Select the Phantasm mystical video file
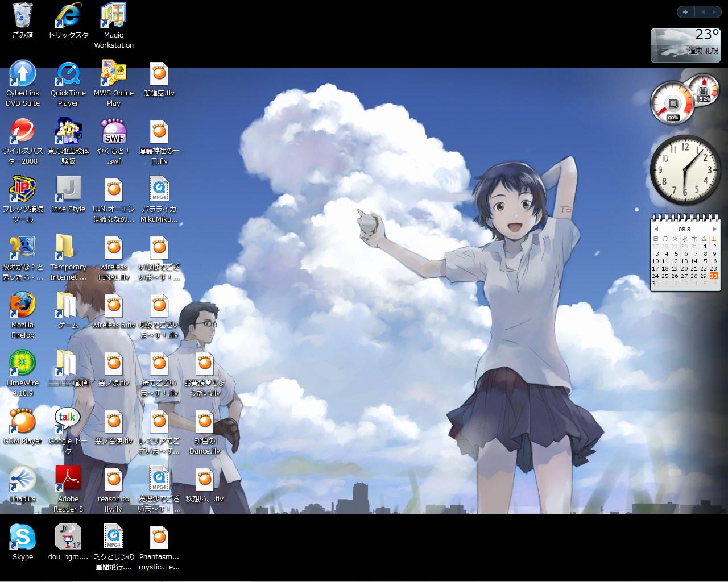Viewport: 728px width, 582px height. point(159,547)
